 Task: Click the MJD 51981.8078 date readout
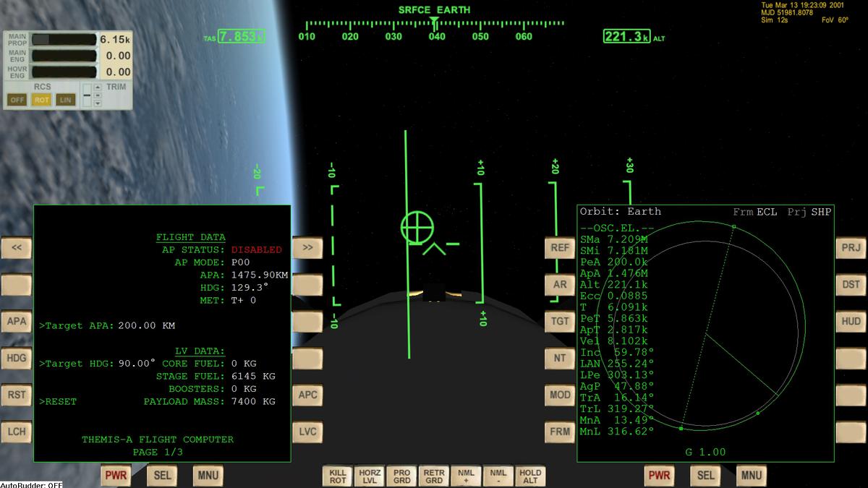click(786, 12)
